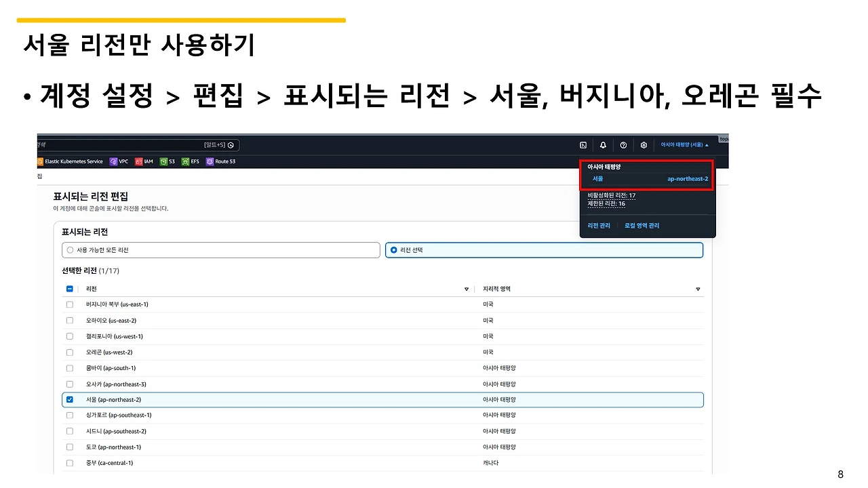
Task: Click the 중부 (ca-central-1) region name
Action: click(110, 463)
